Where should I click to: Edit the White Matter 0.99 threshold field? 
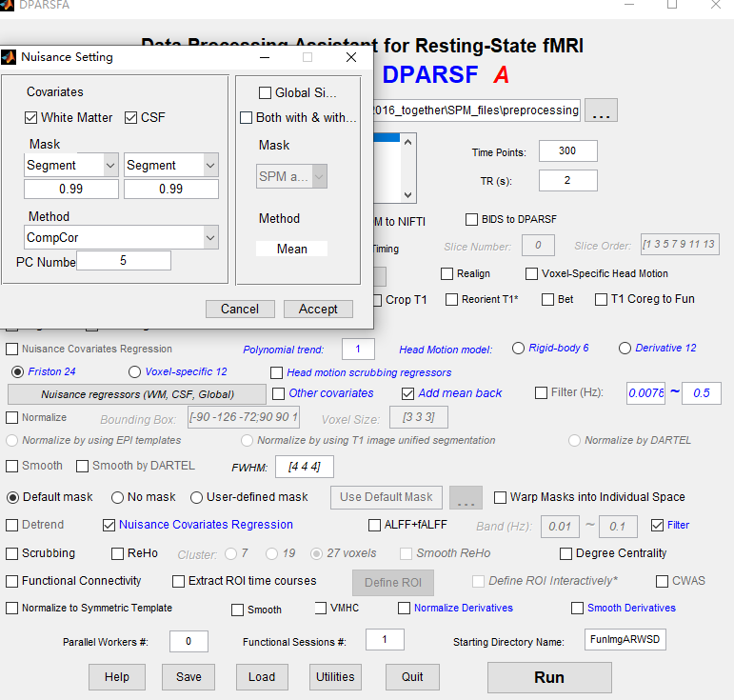[x=71, y=190]
